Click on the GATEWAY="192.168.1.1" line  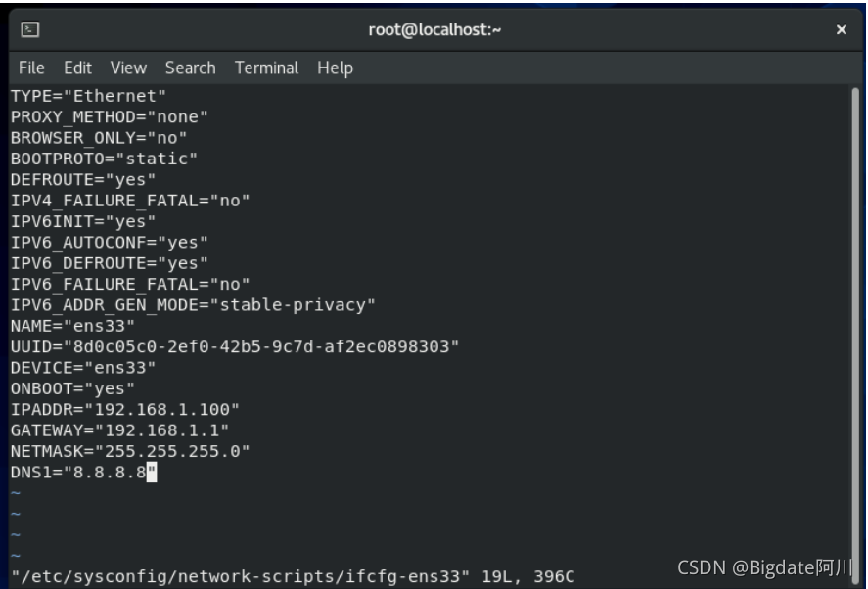[119, 430]
